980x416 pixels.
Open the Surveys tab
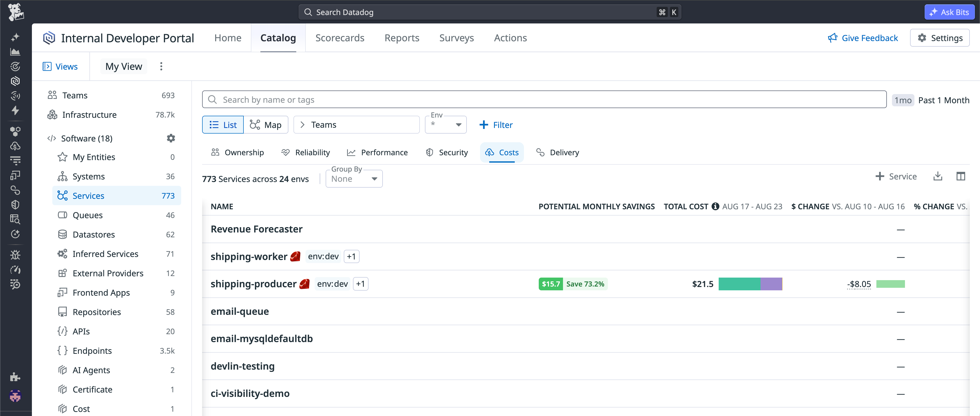pos(457,38)
